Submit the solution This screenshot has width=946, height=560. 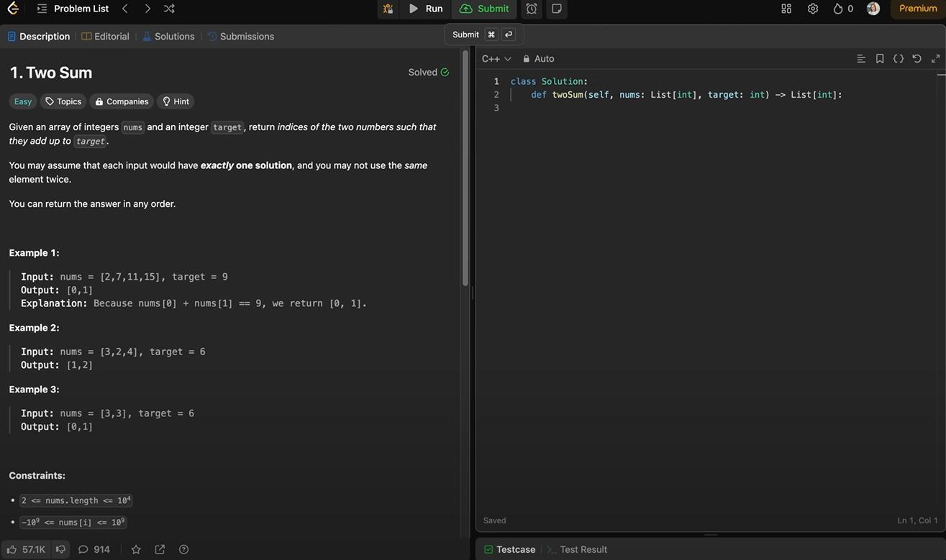click(x=484, y=9)
